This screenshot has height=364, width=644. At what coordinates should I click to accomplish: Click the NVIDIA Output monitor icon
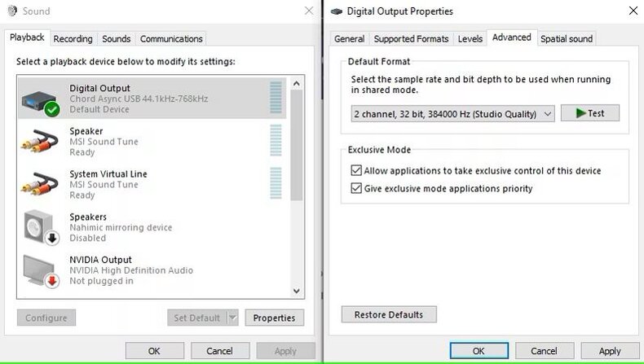[x=42, y=271]
